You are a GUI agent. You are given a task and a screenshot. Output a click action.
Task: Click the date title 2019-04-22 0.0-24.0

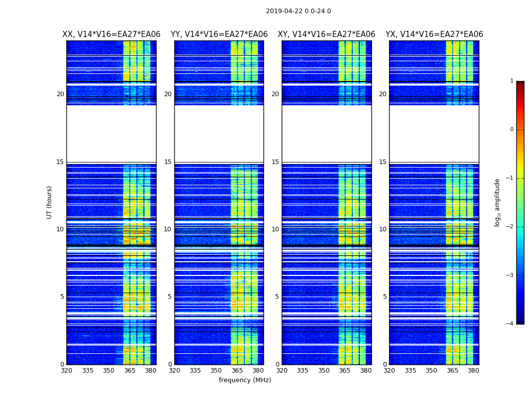[298, 11]
